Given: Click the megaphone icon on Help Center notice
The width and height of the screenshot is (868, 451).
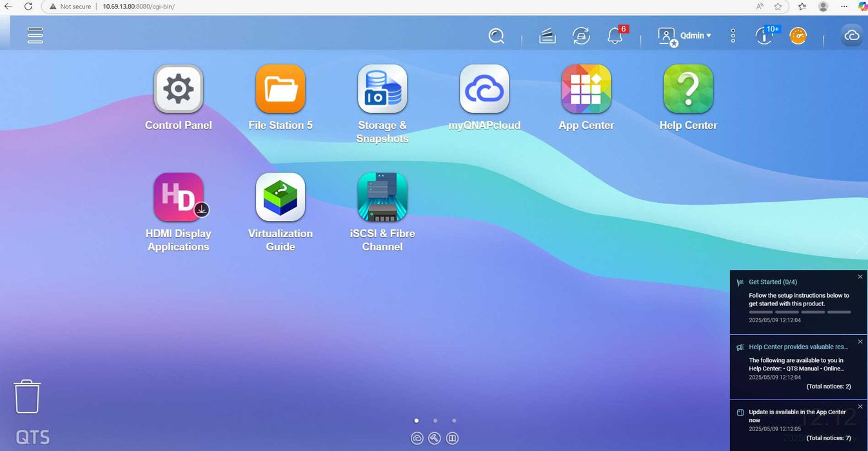Looking at the screenshot, I should click(x=740, y=347).
